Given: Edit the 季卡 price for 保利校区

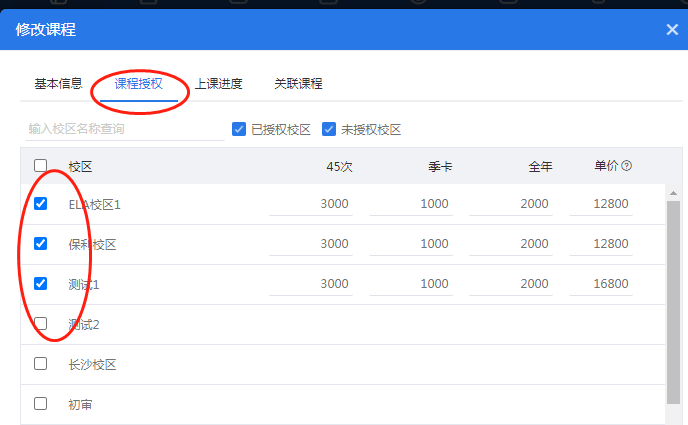Looking at the screenshot, I should [411, 244].
